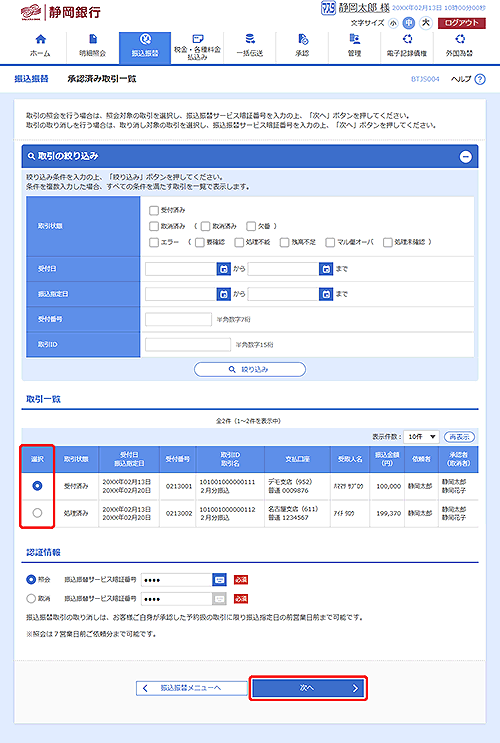Check the エラー status checkbox
The height and width of the screenshot is (743, 500).
click(154, 242)
